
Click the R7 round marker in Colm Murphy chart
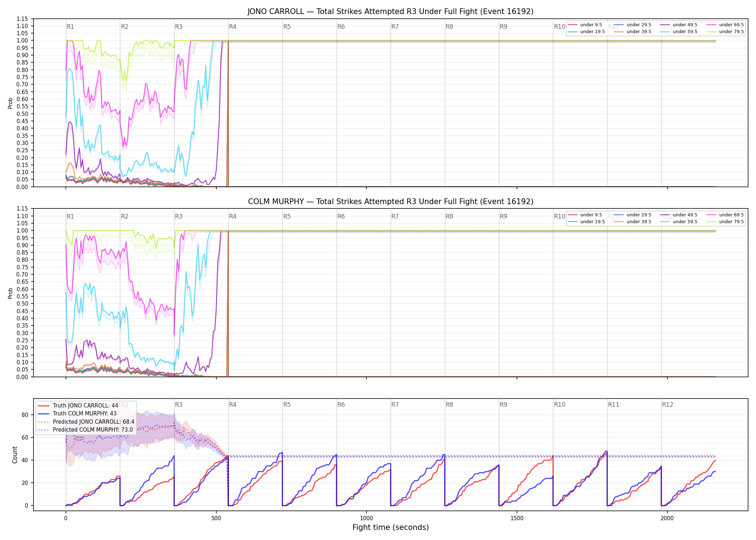click(x=395, y=216)
